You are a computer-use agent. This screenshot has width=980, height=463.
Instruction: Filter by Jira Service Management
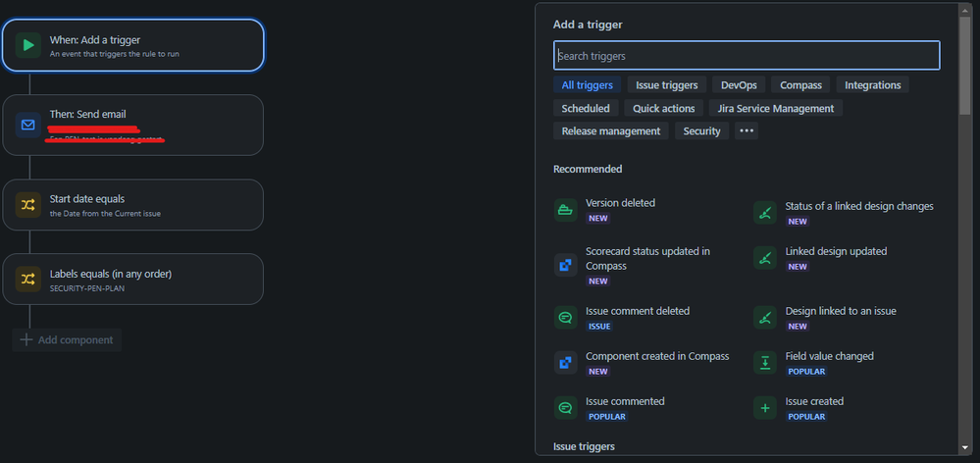pos(775,108)
